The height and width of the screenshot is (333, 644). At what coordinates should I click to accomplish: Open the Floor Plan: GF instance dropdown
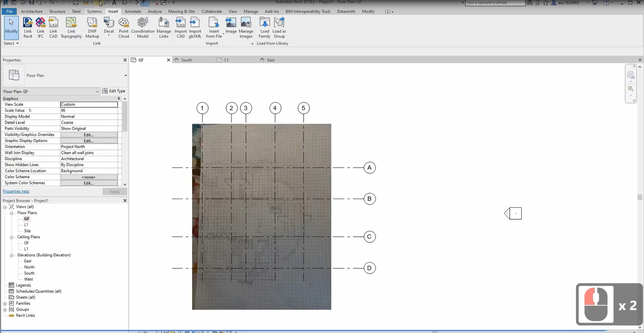click(x=97, y=92)
